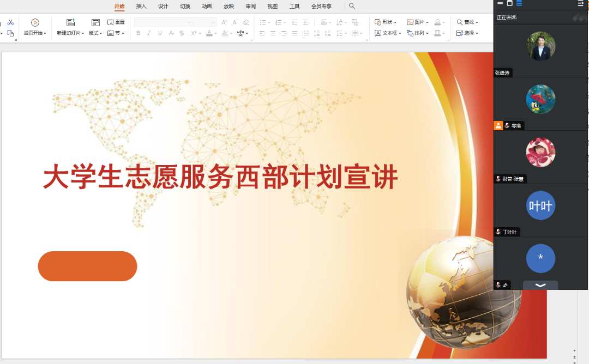Click the search magnifier icon in tab bar
Viewport: 589px width, 364px height.
pyautogui.click(x=352, y=6)
